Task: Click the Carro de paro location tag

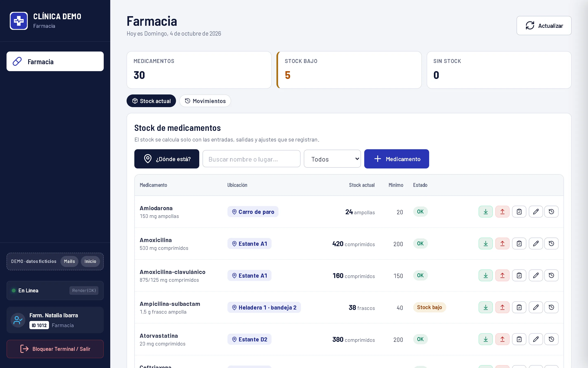Action: [x=253, y=212]
